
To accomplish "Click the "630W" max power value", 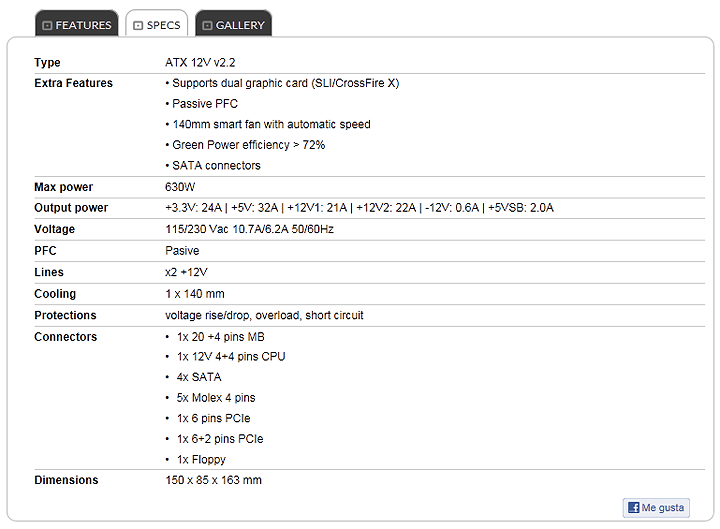I will point(179,187).
